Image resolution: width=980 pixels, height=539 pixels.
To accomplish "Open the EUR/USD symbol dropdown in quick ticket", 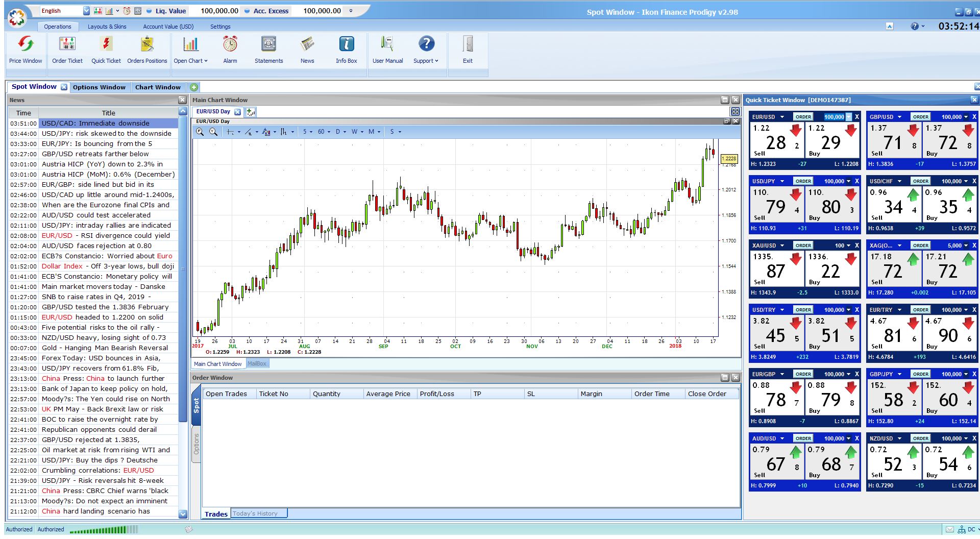I will (781, 117).
